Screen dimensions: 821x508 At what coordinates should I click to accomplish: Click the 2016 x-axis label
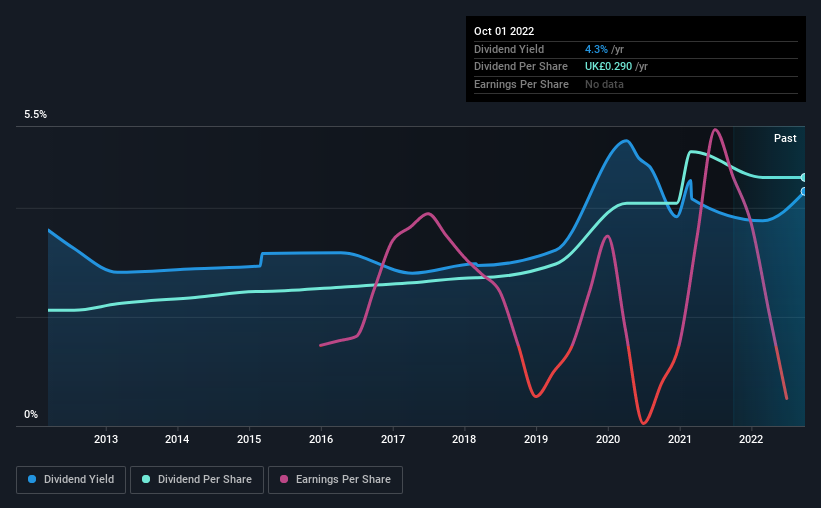click(x=321, y=439)
